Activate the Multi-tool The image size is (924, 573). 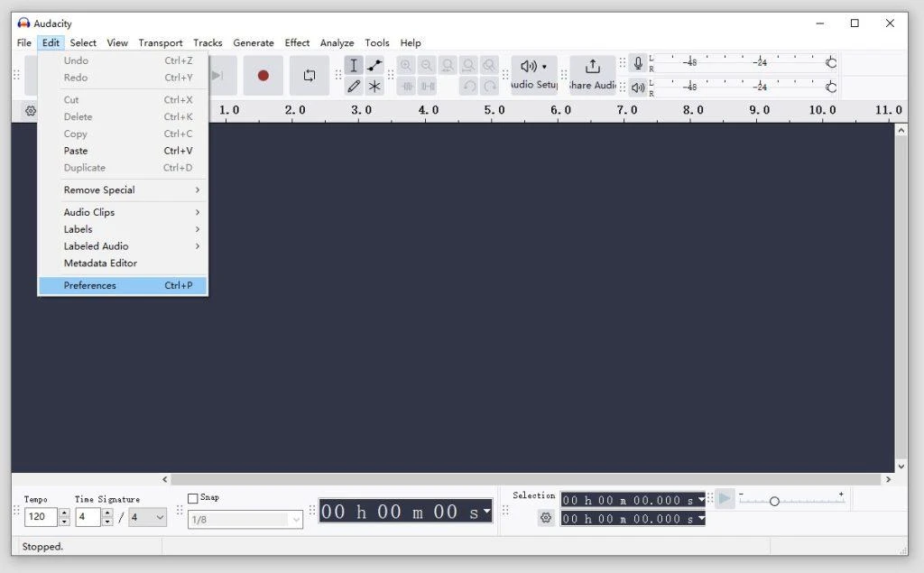coord(374,85)
